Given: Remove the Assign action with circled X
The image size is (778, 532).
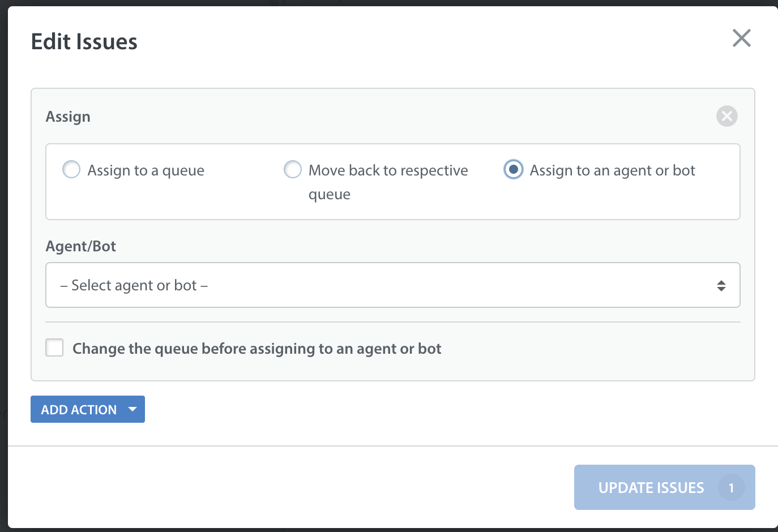Looking at the screenshot, I should pyautogui.click(x=726, y=116).
